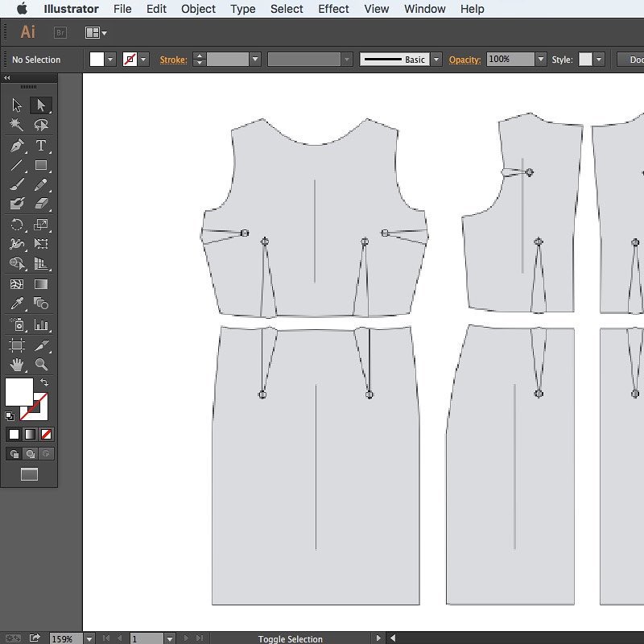Set paint mode to None
644x644 pixels.
[46, 434]
